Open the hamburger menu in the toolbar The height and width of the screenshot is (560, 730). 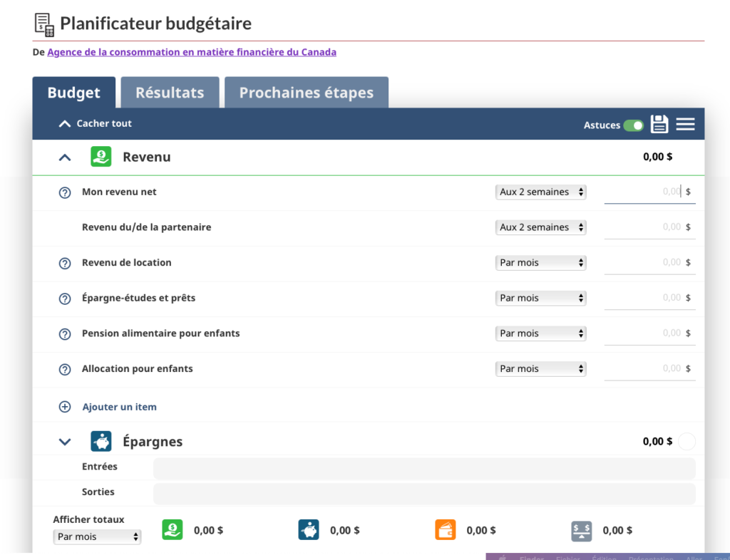685,123
